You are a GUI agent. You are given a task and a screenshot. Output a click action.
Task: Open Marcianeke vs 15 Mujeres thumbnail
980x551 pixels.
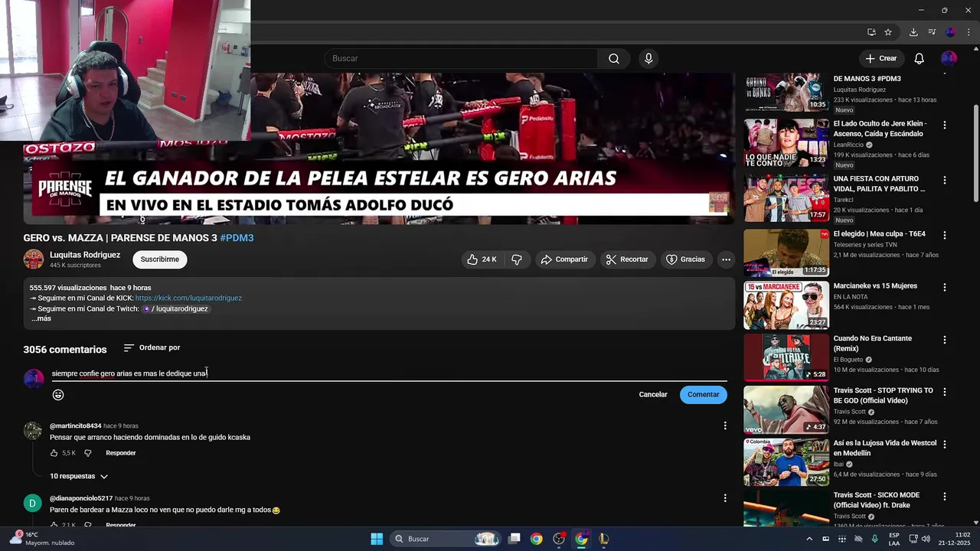(786, 305)
